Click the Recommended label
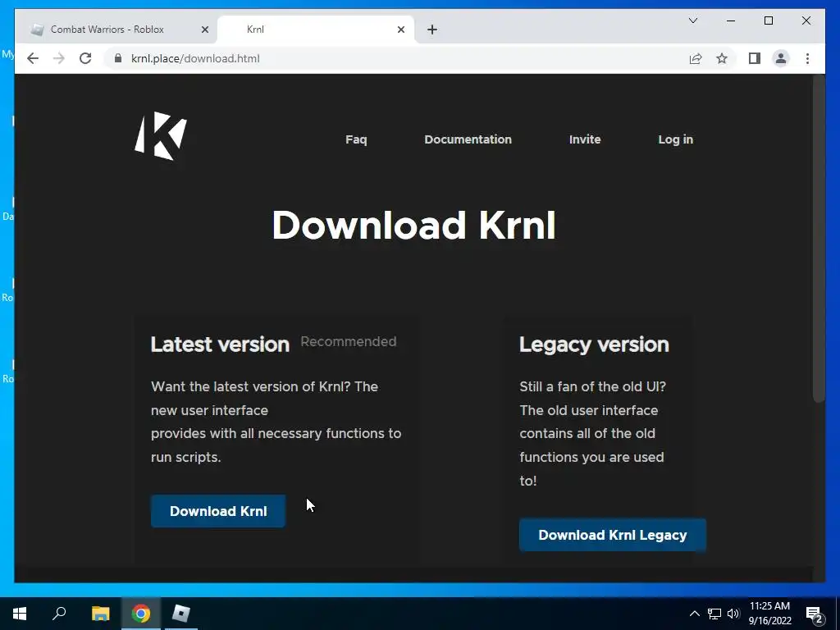 click(348, 341)
